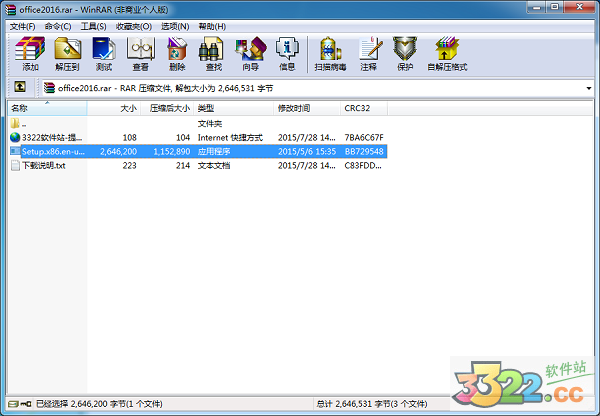Image resolution: width=600 pixels, height=416 pixels.
Task: Open the File (文件) menu
Action: point(23,26)
